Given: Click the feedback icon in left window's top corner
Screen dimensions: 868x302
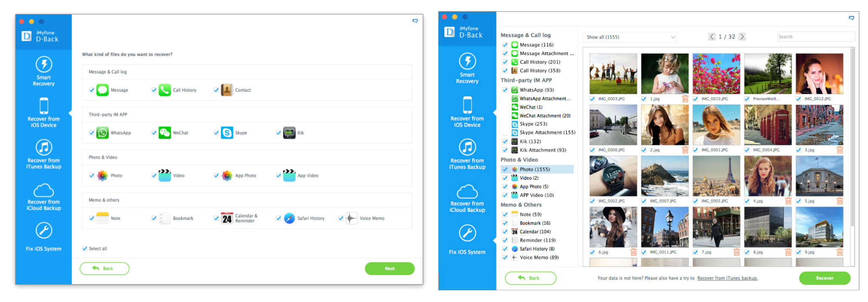Looking at the screenshot, I should pos(415,21).
